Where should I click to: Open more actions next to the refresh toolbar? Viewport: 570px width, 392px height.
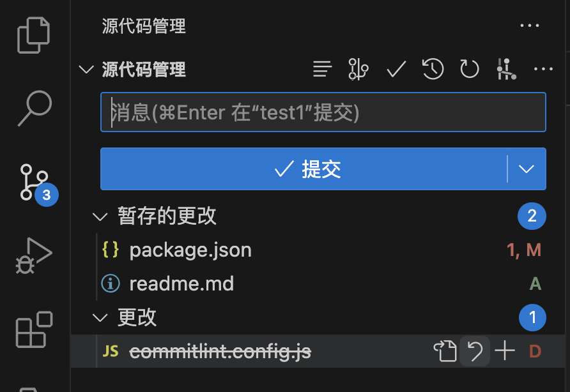[x=543, y=69]
